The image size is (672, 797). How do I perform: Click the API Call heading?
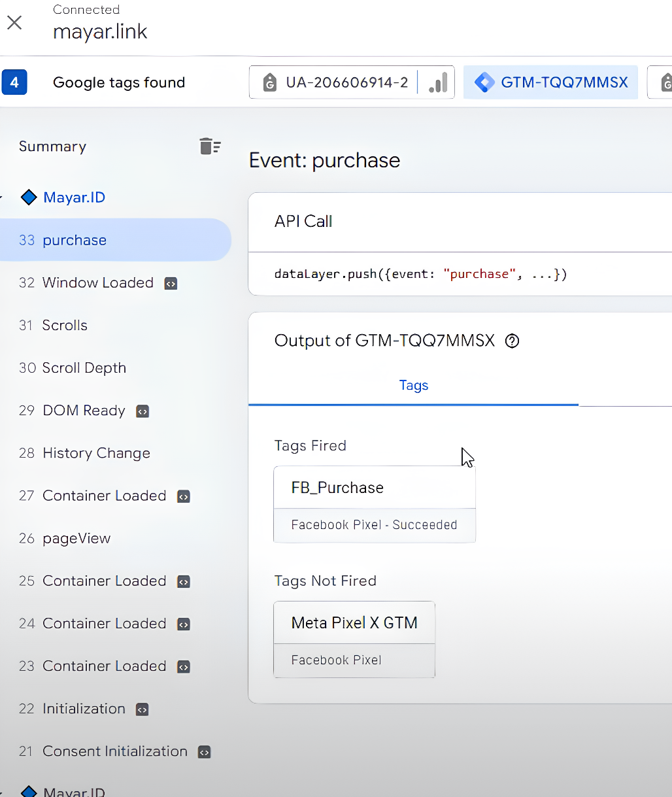click(x=303, y=221)
